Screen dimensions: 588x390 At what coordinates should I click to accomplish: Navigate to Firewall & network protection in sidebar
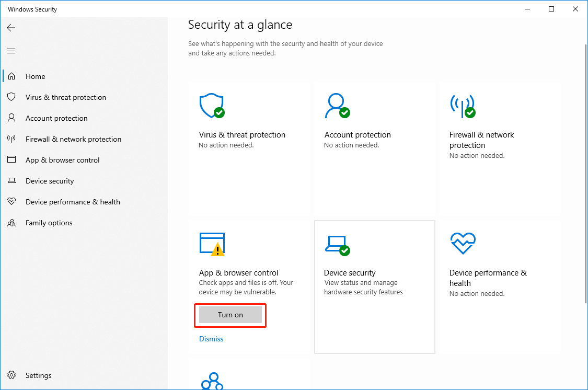click(x=84, y=139)
